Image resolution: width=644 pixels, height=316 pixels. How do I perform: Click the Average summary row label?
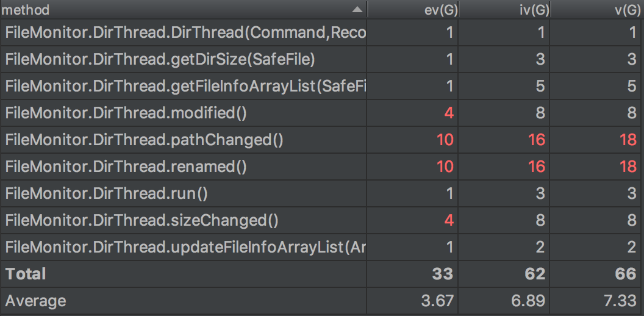point(35,301)
